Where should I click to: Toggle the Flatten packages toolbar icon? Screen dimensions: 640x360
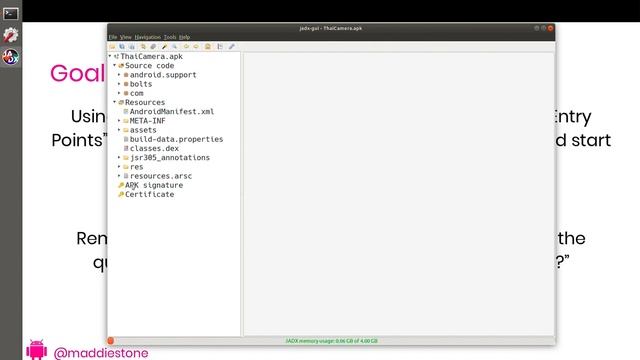tap(153, 47)
